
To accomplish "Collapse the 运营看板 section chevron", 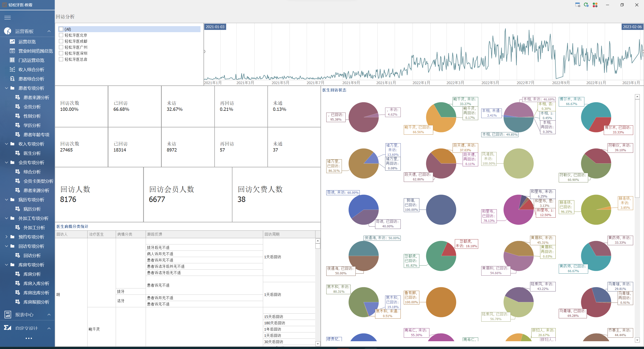I will click(x=49, y=31).
